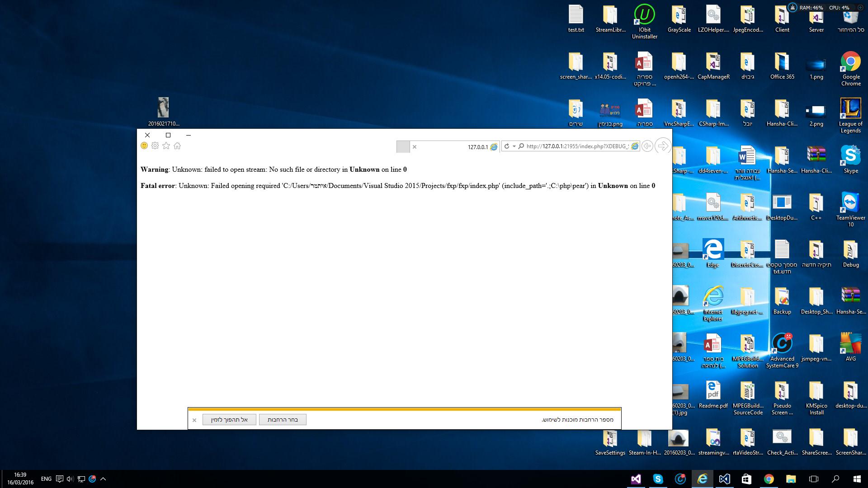The height and width of the screenshot is (488, 868).
Task: Select the Internet Explorer desktop shortcut
Action: 713,304
